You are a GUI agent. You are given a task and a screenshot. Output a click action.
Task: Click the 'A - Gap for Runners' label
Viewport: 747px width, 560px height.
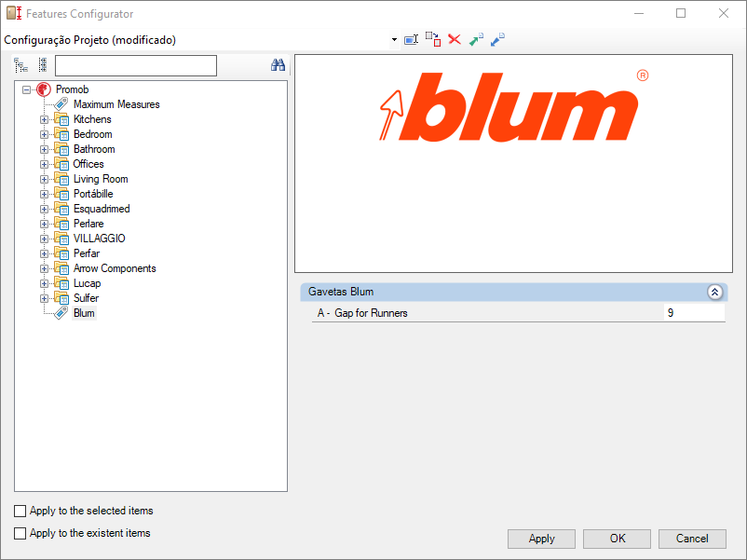point(362,313)
